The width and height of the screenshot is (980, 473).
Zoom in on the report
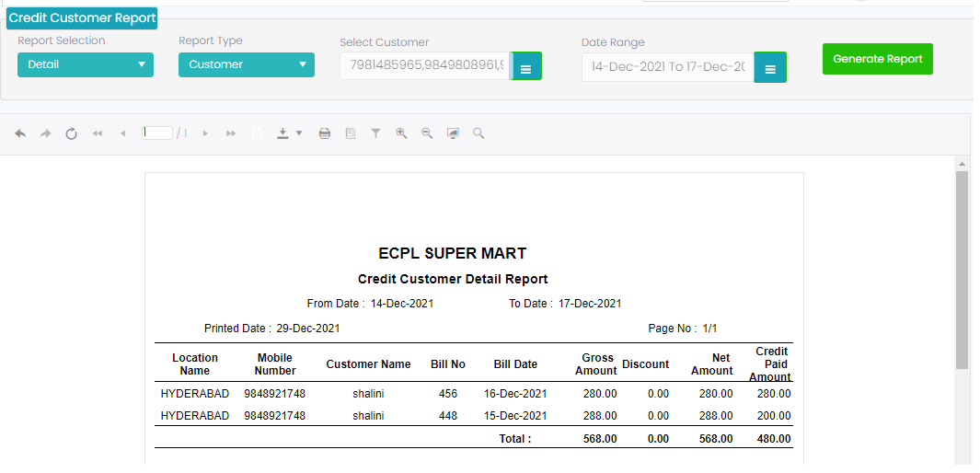coord(401,133)
